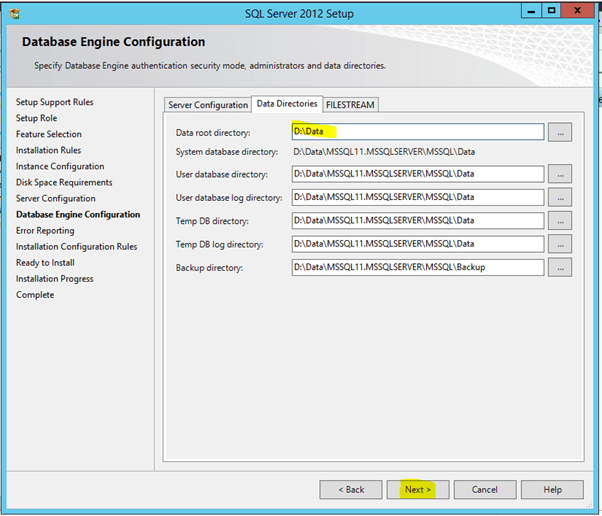The width and height of the screenshot is (602, 516).
Task: Open the FILESTREAM tab
Action: click(350, 105)
